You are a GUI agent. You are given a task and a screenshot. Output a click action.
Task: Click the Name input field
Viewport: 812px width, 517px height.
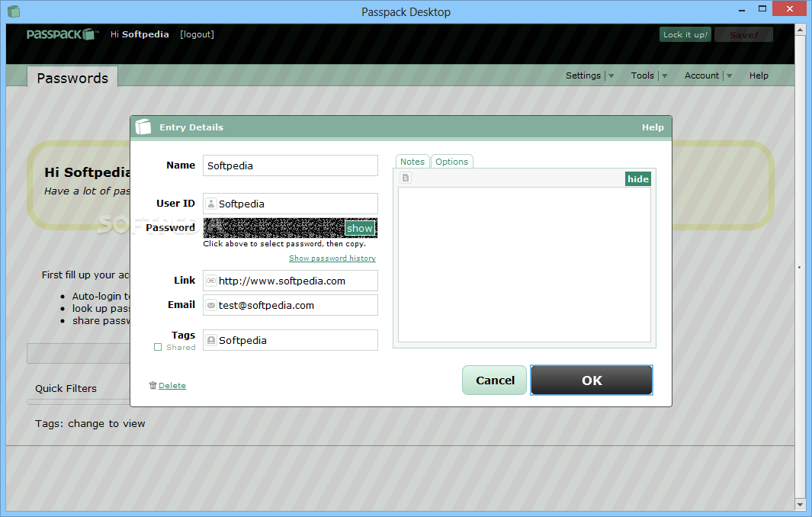coord(290,165)
